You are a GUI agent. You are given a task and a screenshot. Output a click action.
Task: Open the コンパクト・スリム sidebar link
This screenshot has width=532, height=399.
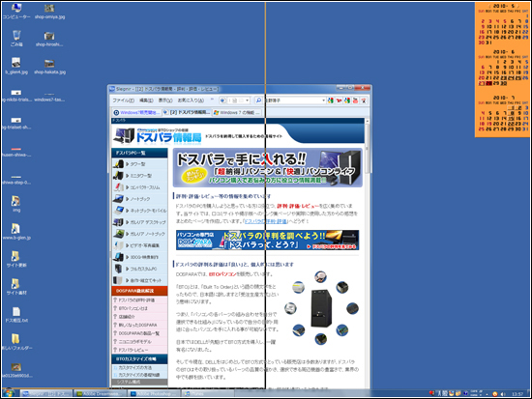click(145, 187)
